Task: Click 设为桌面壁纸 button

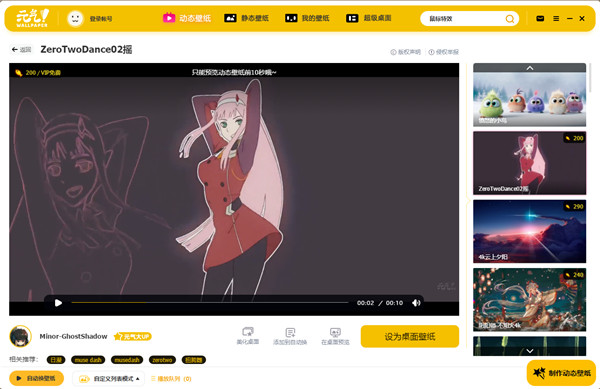Action: 410,336
